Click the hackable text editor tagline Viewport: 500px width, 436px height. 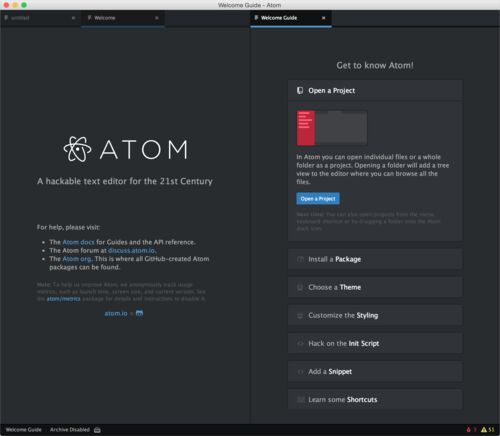click(125, 181)
